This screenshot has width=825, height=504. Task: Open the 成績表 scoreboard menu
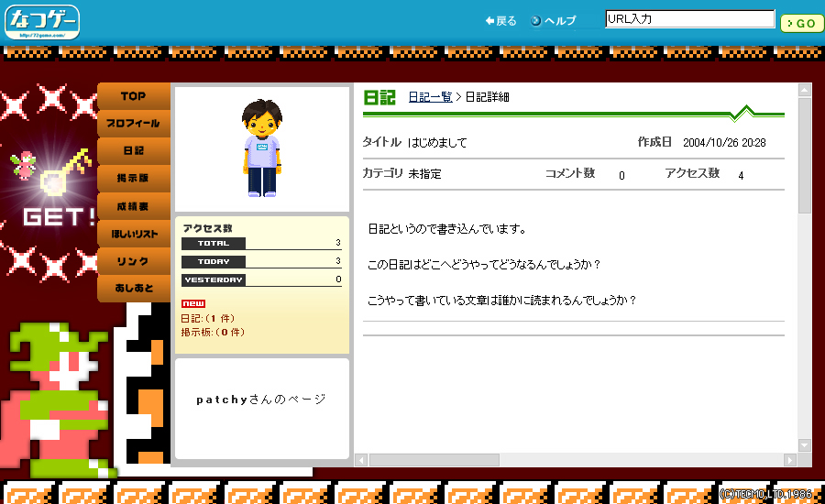pos(134,206)
